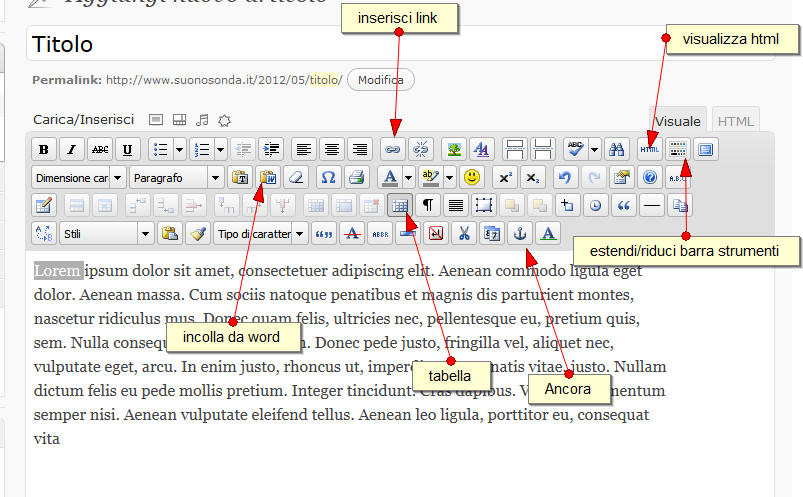Screen dimensions: 803x497
Task: Toggle right text alignment
Action: pos(360,150)
